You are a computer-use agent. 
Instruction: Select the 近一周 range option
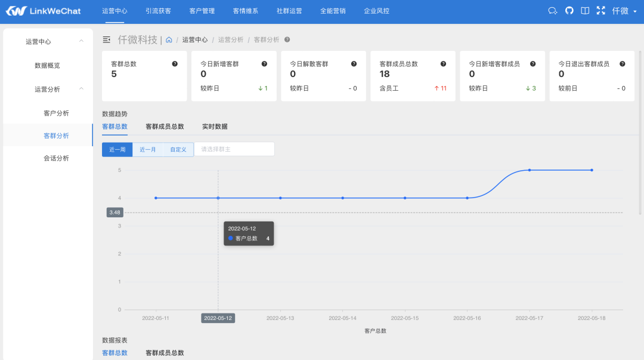pyautogui.click(x=117, y=149)
